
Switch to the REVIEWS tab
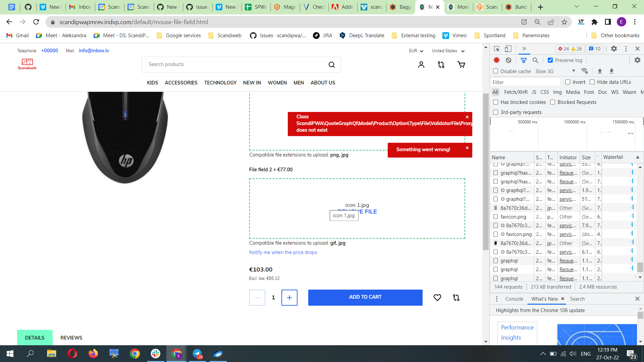click(71, 338)
